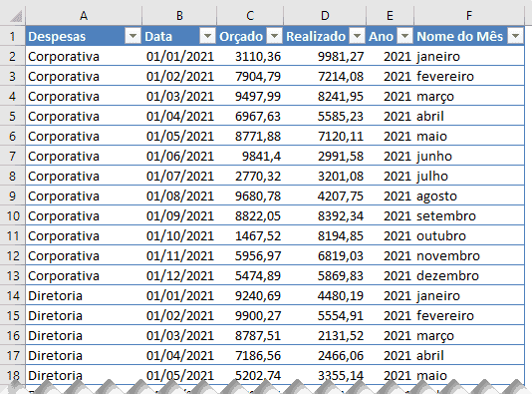Open the Despesas filter dropdown
The image size is (532, 394).
coord(133,36)
